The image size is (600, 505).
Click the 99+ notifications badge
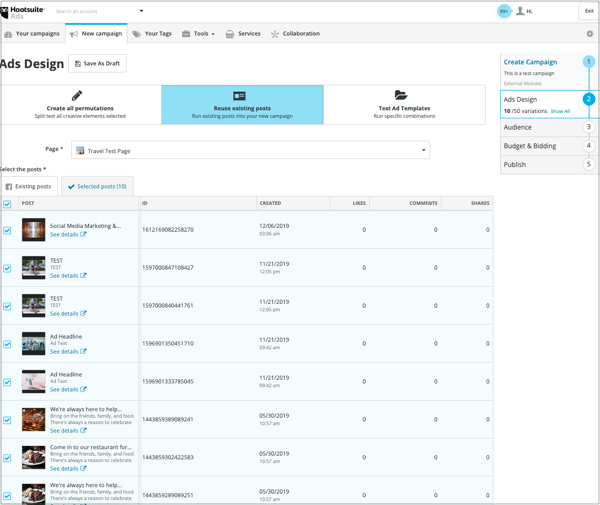coord(504,11)
